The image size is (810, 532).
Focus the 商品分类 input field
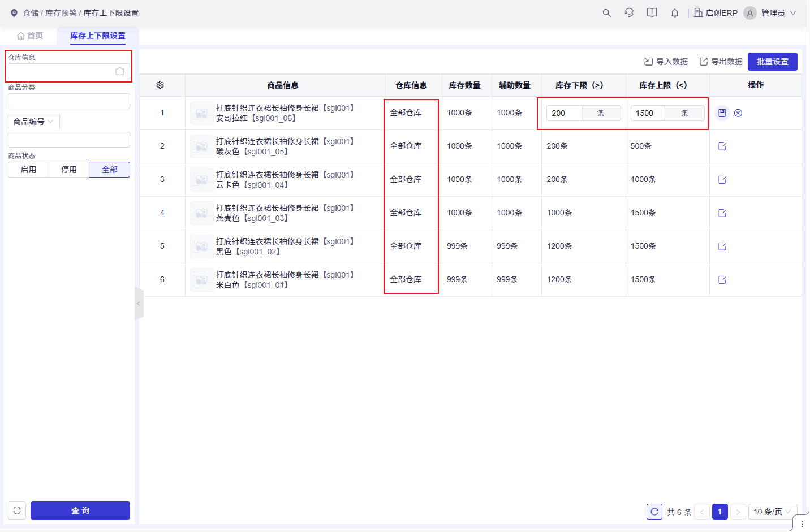[x=69, y=101]
